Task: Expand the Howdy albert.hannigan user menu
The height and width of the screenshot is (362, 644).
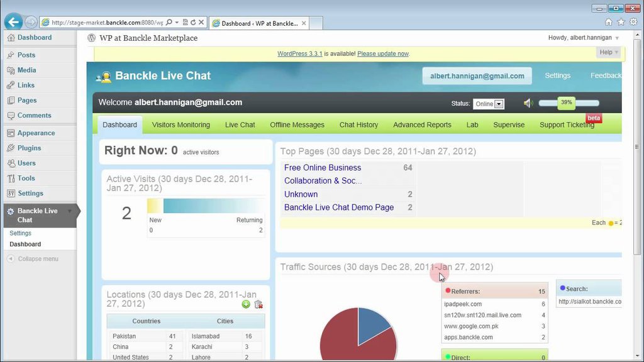Action: 616,38
